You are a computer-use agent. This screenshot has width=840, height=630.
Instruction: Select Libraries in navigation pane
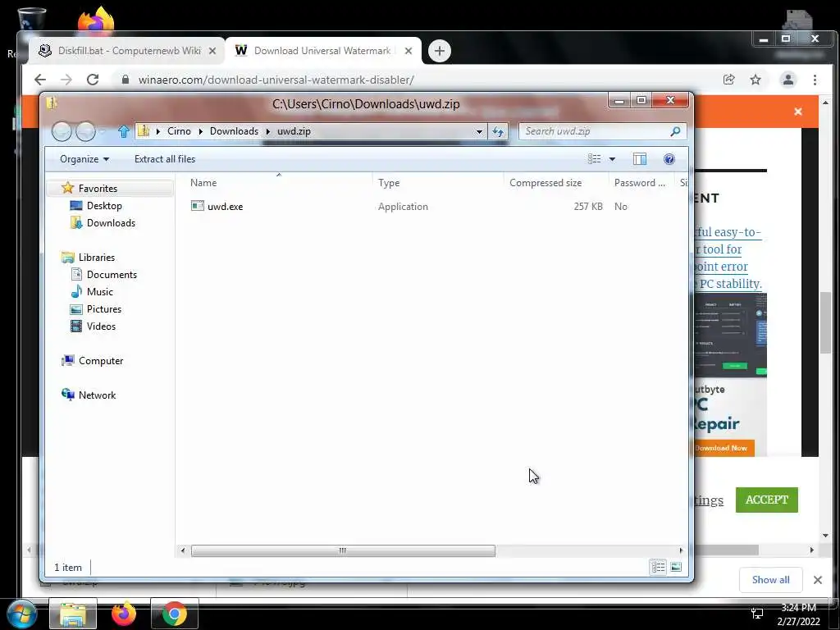(97, 257)
